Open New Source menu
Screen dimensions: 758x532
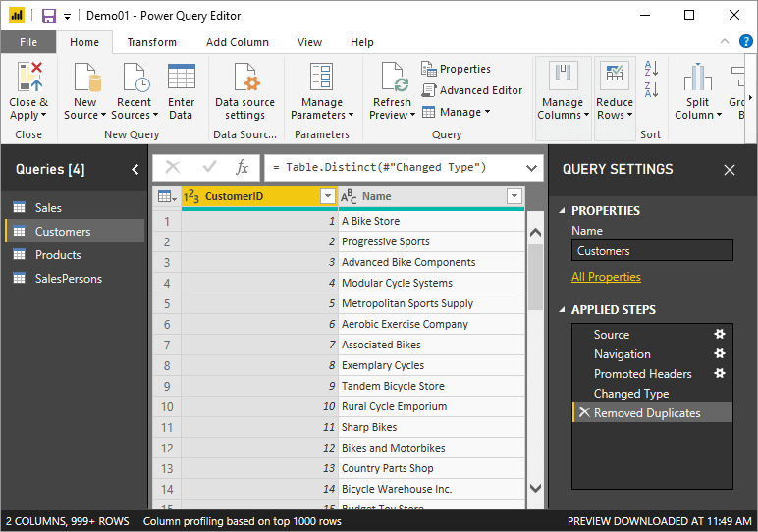pos(84,109)
